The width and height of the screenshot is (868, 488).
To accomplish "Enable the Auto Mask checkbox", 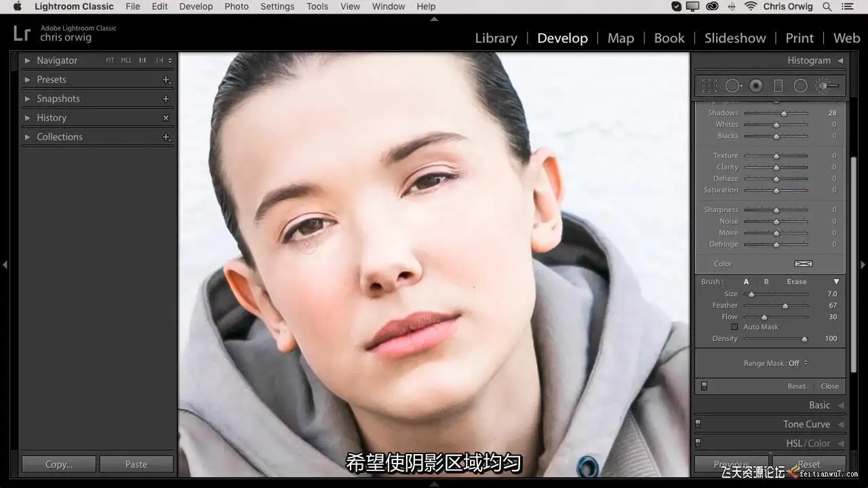I will tap(734, 327).
